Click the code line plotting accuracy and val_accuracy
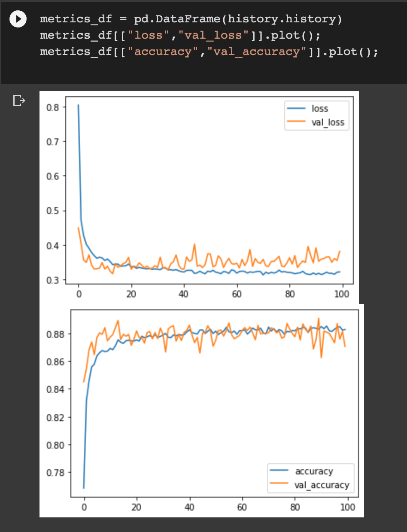407x532 pixels. 210,52
